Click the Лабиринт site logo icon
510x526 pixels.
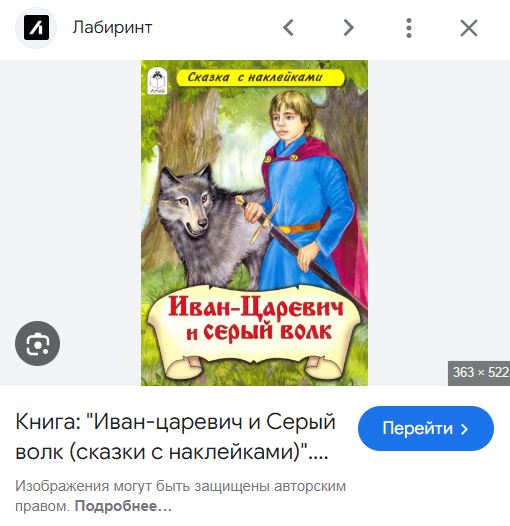coord(36,28)
